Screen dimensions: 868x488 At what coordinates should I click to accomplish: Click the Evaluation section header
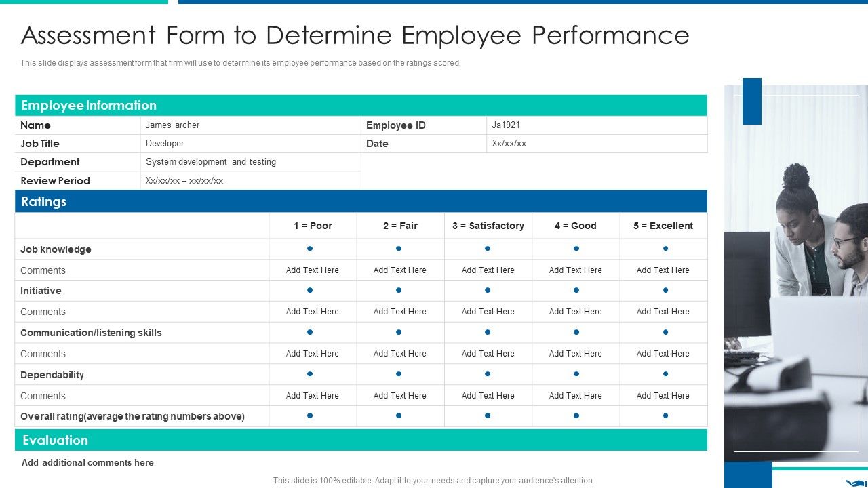[x=361, y=440]
